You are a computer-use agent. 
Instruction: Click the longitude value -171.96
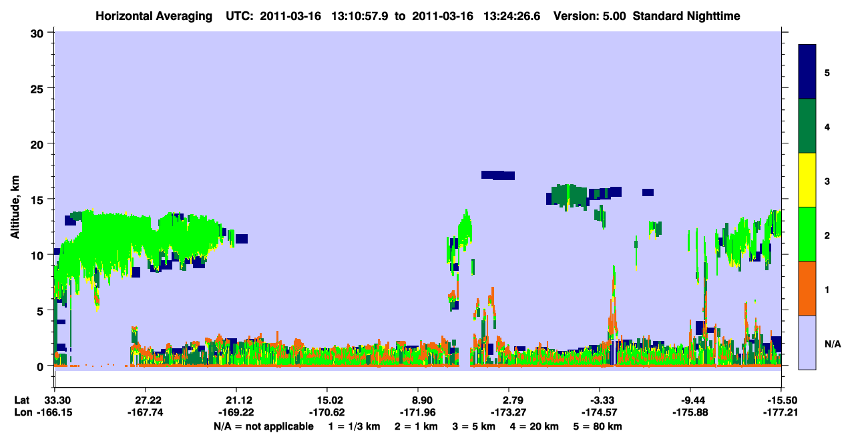[x=418, y=412]
